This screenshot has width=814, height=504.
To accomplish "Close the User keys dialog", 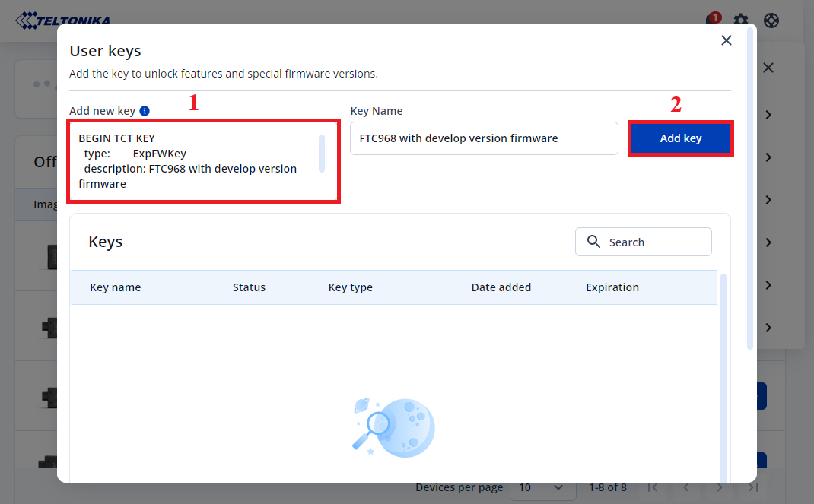I will coord(726,40).
